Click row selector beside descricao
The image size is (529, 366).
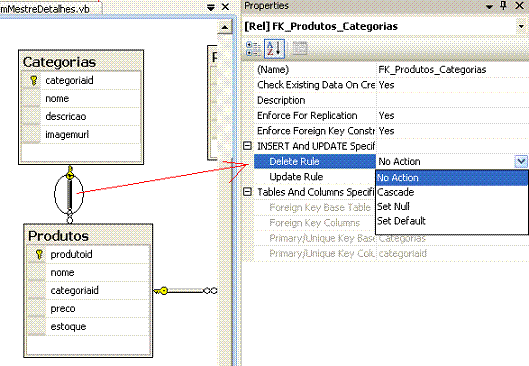pos(31,116)
